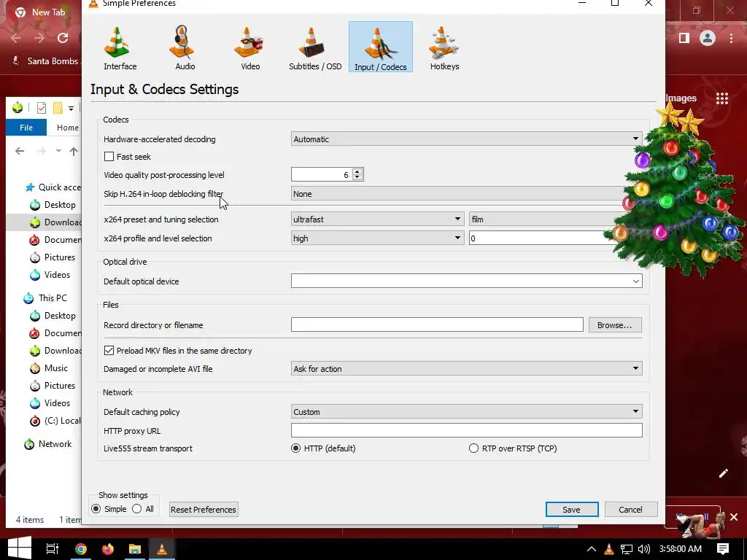
Task: Open the volume control in system tray
Action: 644,549
